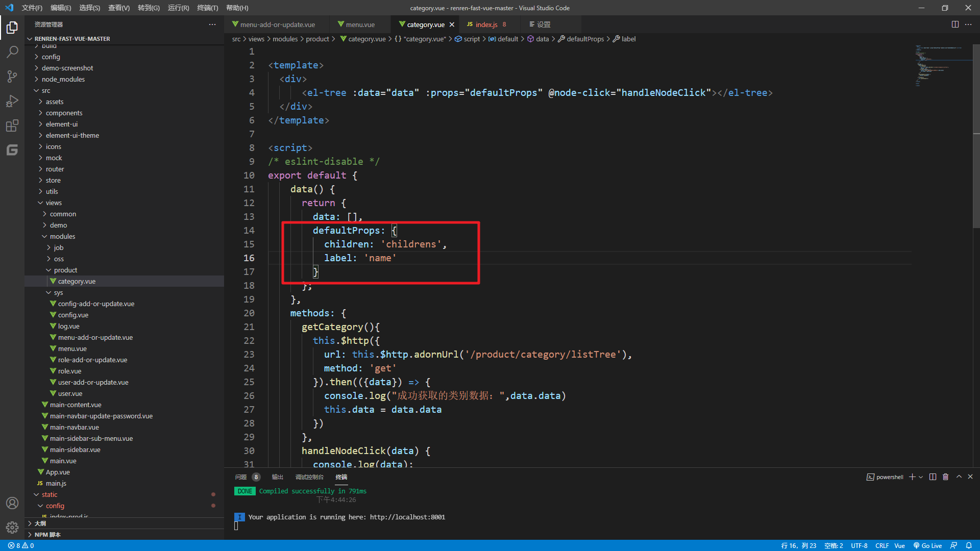Viewport: 980px width, 551px height.
Task: Click the explorer panel more actions ellipsis
Action: pyautogui.click(x=212, y=24)
